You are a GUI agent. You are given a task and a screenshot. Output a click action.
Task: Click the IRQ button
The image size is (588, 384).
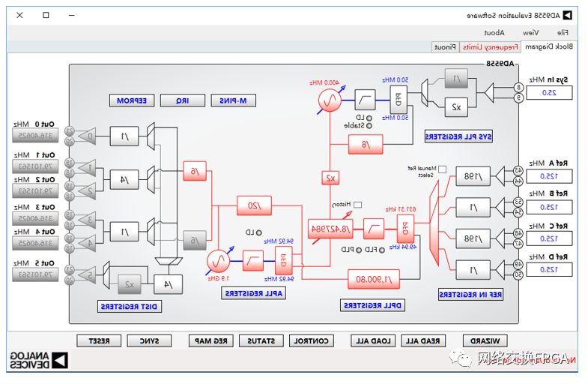(183, 100)
